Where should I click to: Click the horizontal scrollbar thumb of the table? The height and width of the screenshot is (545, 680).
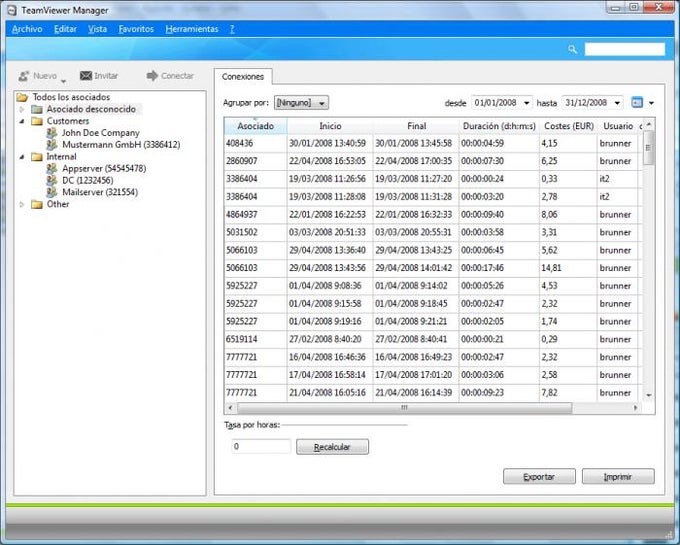pos(404,408)
